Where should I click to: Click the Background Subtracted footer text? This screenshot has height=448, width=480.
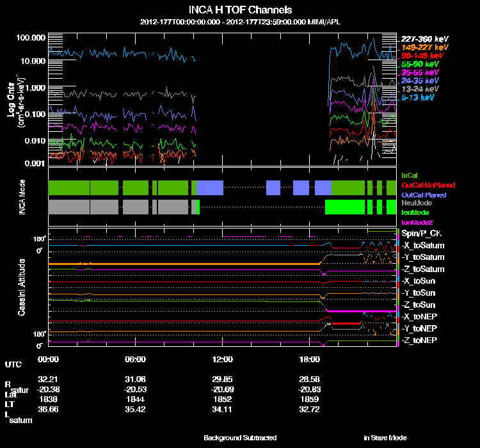click(240, 438)
